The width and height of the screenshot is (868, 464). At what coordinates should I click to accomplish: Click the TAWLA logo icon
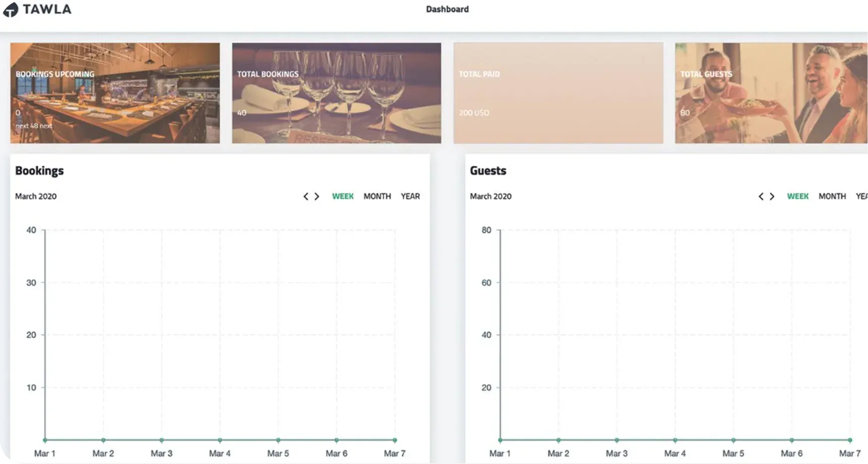(9, 9)
